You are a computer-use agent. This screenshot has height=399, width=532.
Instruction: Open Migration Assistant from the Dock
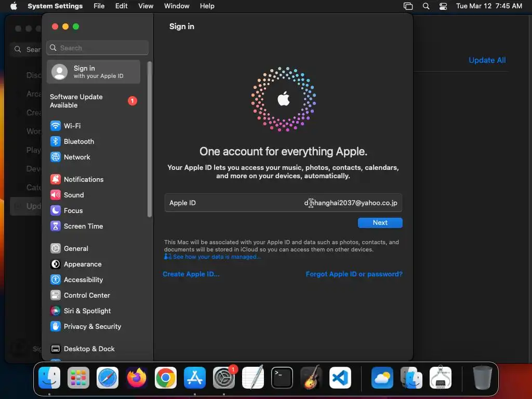[411, 378]
